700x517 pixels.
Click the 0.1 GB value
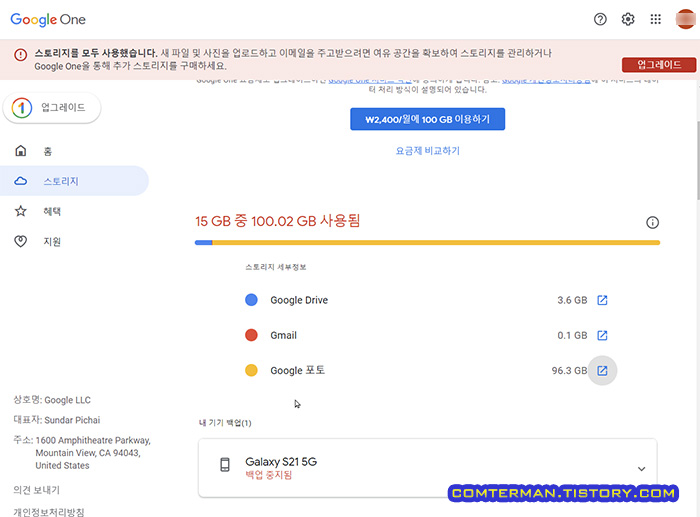(572, 335)
